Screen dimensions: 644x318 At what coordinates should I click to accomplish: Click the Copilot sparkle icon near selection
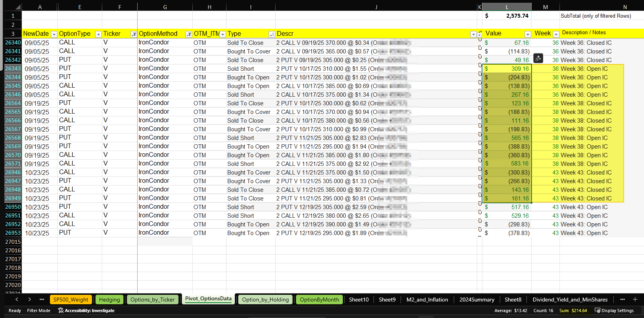[538, 58]
